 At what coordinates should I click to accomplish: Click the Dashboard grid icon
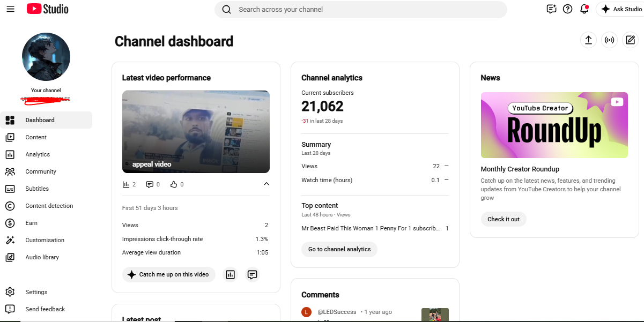click(10, 120)
